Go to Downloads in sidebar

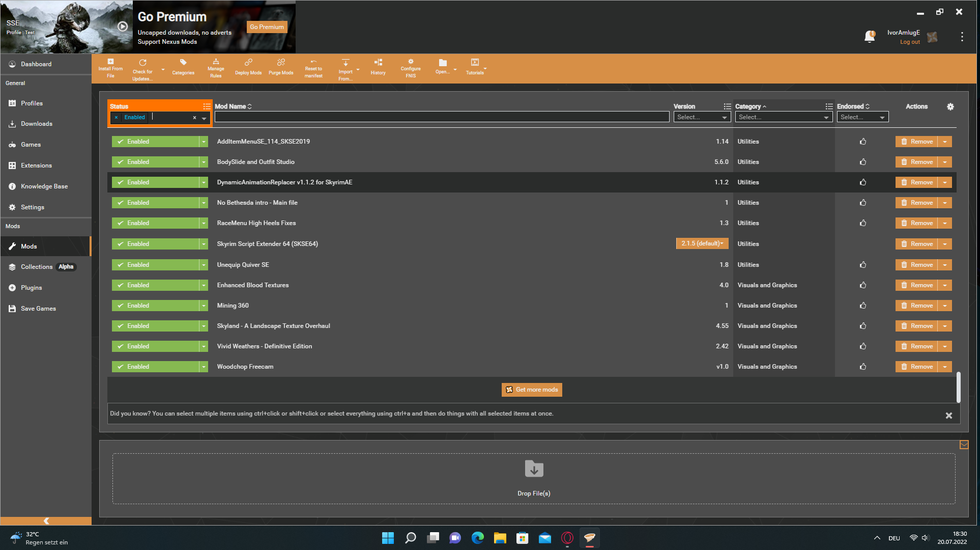(x=36, y=124)
